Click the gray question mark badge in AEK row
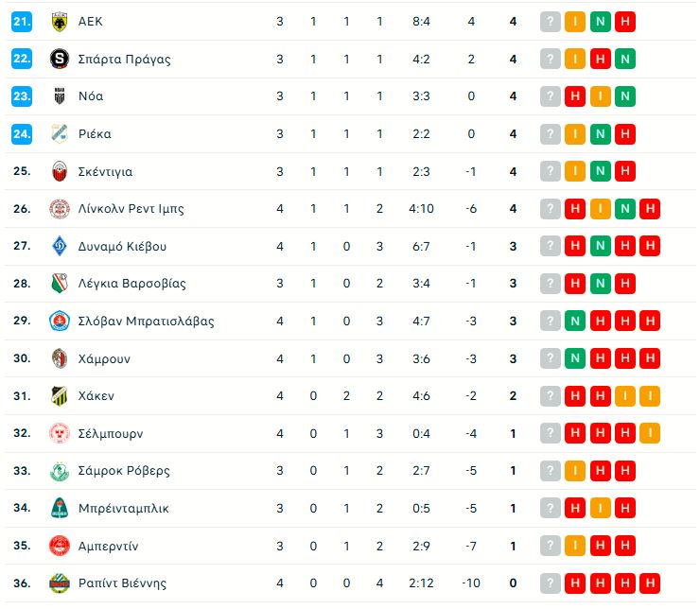The height and width of the screenshot is (609, 700). [551, 22]
